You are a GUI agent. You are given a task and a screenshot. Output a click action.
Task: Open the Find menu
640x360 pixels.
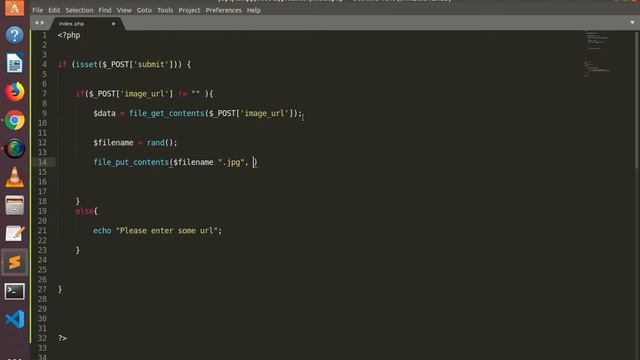[105, 10]
